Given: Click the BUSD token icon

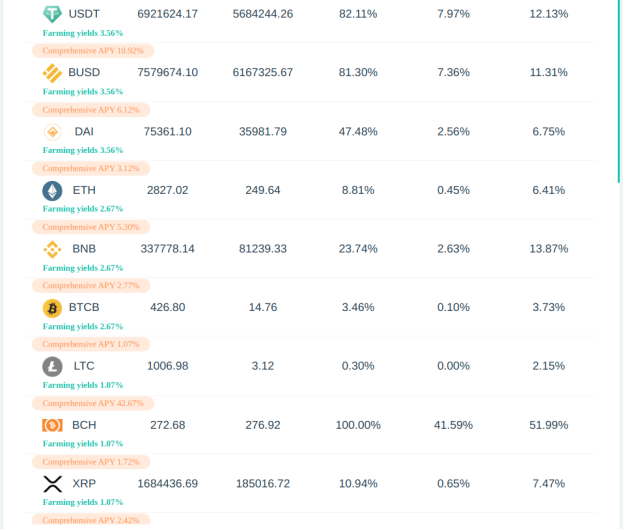Looking at the screenshot, I should click(x=52, y=73).
